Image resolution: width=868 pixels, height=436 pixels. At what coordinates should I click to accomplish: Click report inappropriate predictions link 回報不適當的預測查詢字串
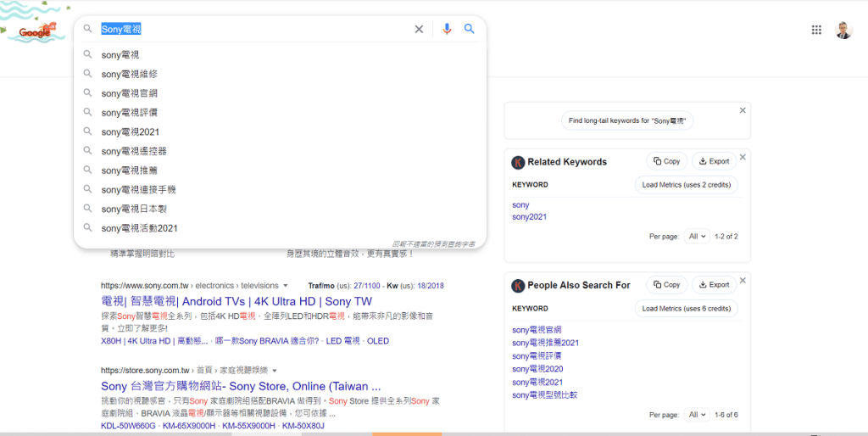click(x=433, y=243)
